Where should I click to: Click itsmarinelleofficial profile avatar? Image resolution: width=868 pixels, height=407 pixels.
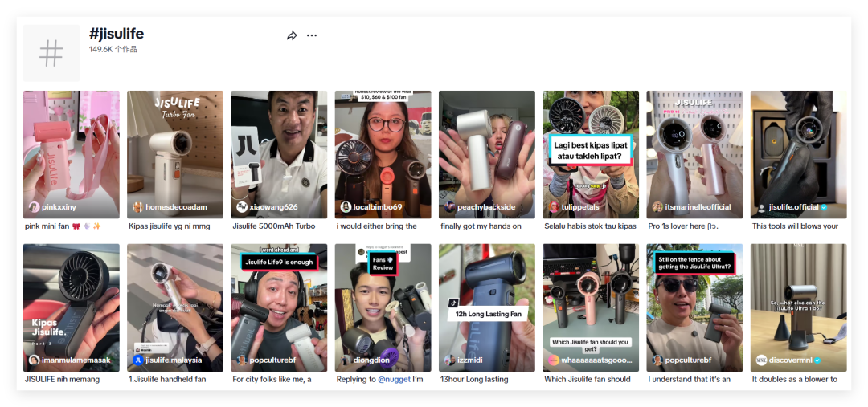point(657,207)
